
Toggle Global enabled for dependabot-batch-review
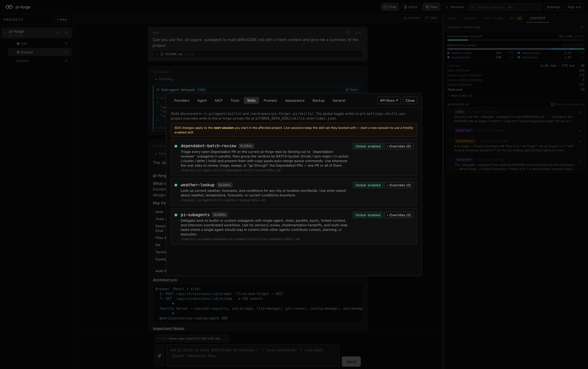368,146
